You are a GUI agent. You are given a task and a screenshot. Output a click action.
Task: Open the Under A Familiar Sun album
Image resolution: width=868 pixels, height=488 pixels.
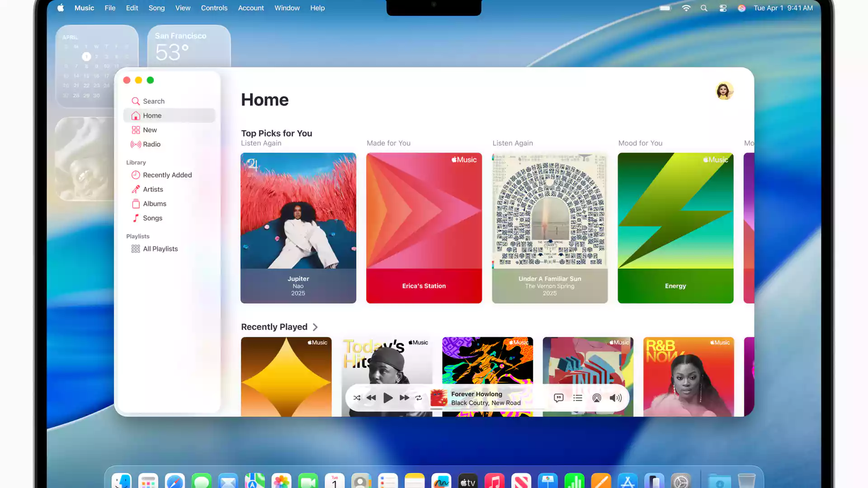pos(550,228)
